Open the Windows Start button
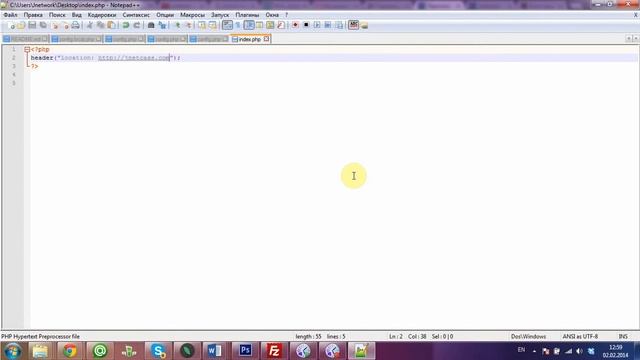Image resolution: width=640 pixels, height=360 pixels. (12, 351)
